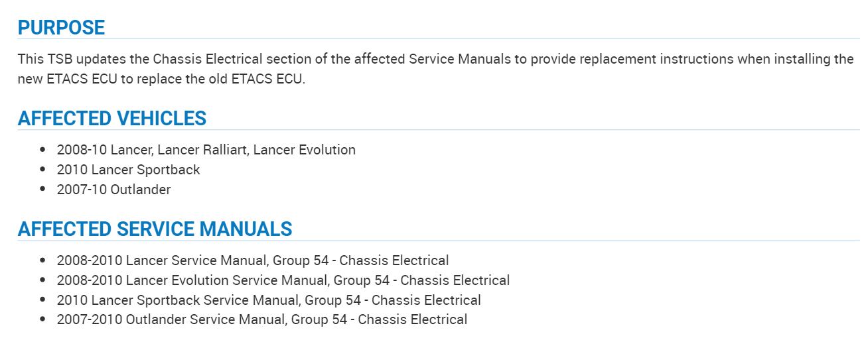
Task: Click "Lancer Evolution" in the affected vehicles list
Action: click(304, 150)
